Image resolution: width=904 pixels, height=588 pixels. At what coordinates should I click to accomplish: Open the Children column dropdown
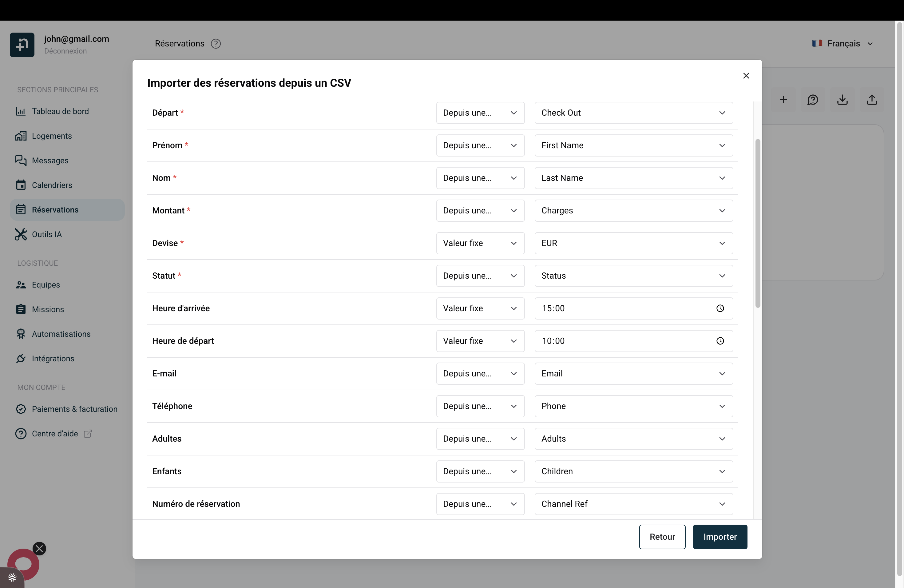coord(633,471)
